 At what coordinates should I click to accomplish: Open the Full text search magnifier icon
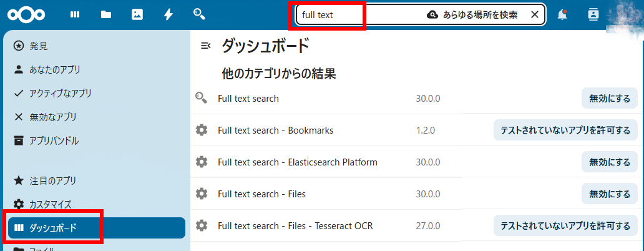click(x=199, y=14)
